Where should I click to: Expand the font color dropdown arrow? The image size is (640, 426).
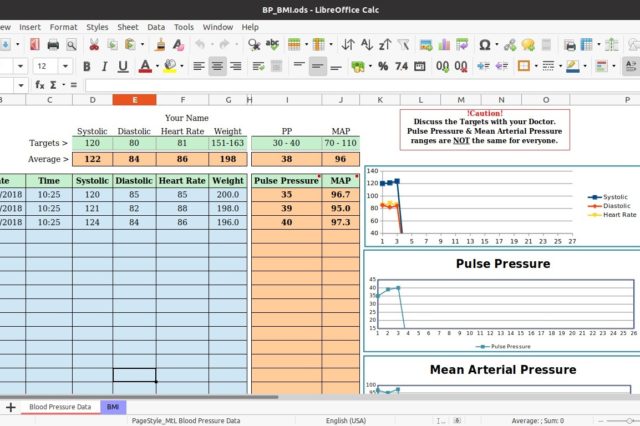coord(157,66)
